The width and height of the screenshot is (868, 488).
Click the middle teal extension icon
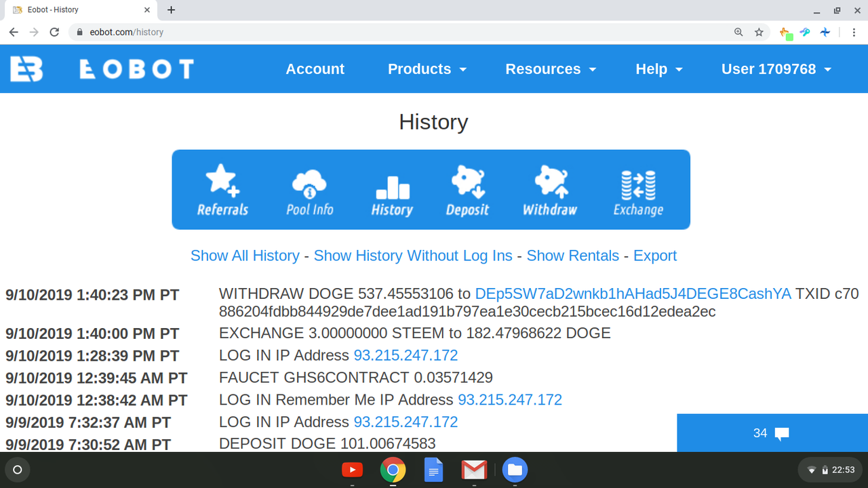coord(805,32)
